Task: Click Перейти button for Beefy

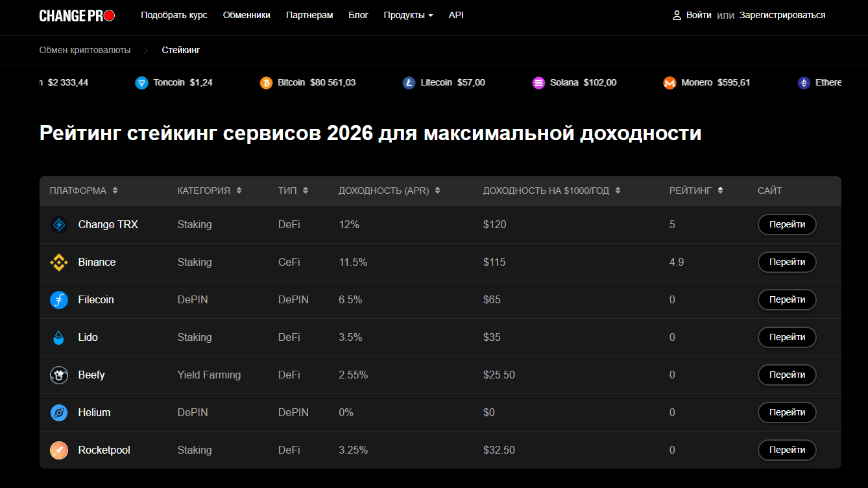Action: (x=787, y=375)
